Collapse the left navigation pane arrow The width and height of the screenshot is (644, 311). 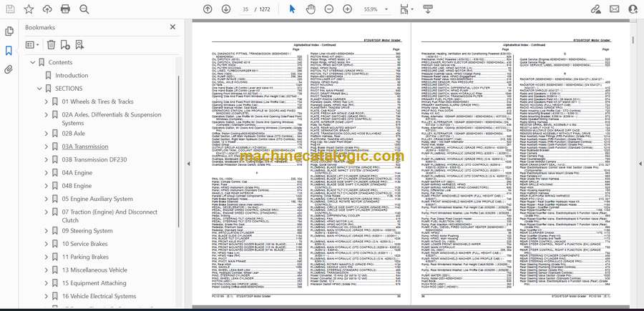pyautogui.click(x=188, y=163)
